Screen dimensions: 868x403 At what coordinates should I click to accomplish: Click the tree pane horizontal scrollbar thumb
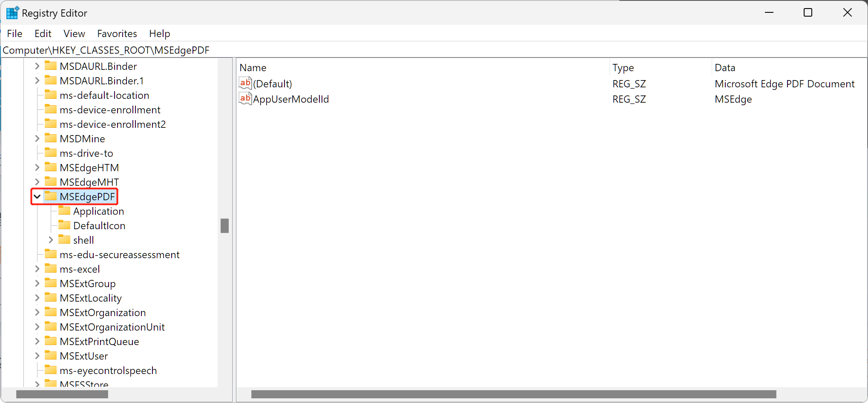pyautogui.click(x=62, y=394)
